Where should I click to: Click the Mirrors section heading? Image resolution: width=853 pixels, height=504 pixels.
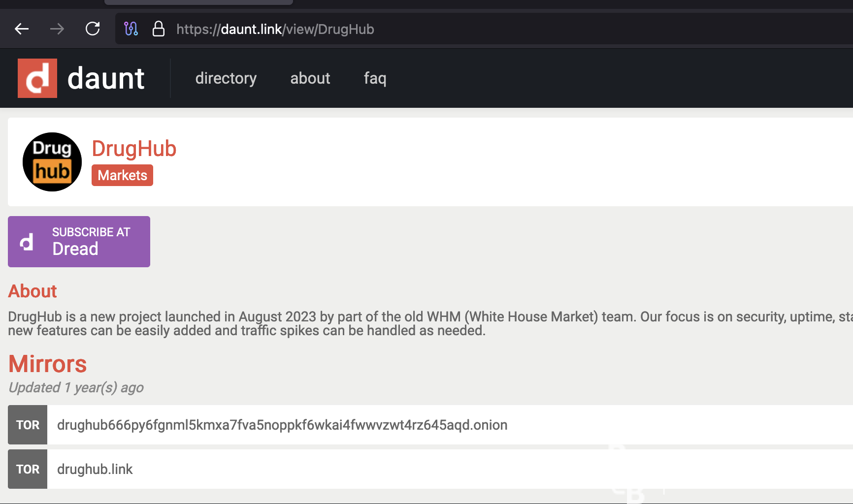click(x=48, y=364)
